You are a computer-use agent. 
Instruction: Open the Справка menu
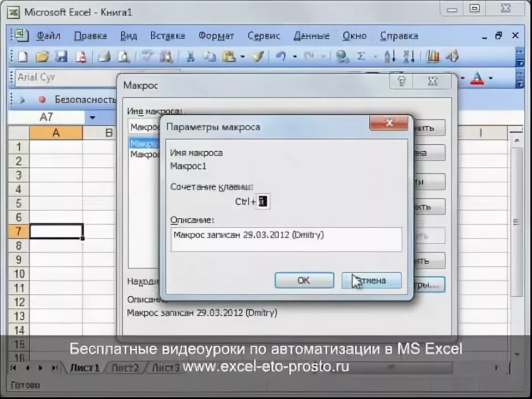click(x=398, y=35)
